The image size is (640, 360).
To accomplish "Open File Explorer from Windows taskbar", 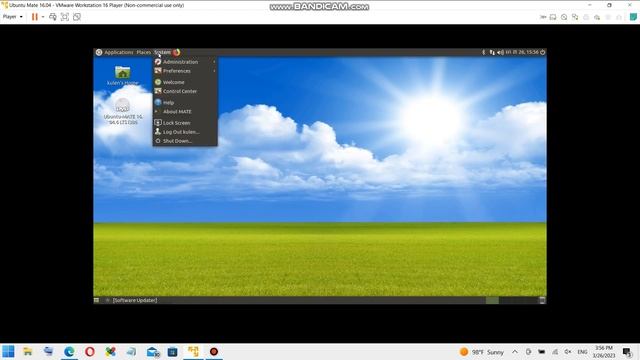I will 28,351.
